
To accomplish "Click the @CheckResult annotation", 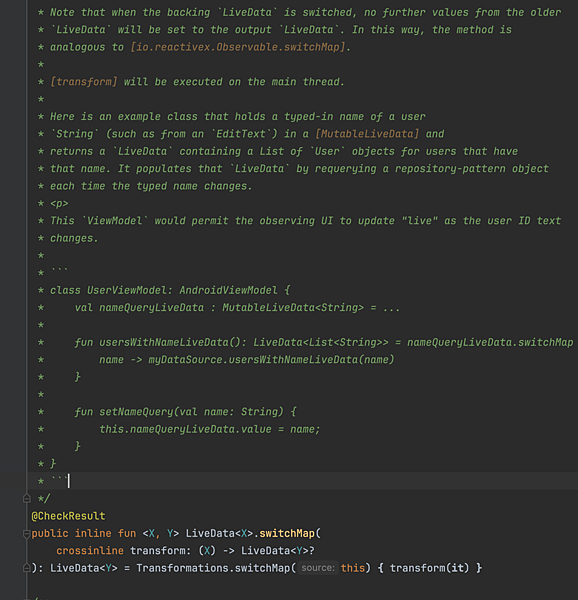I will point(68,516).
